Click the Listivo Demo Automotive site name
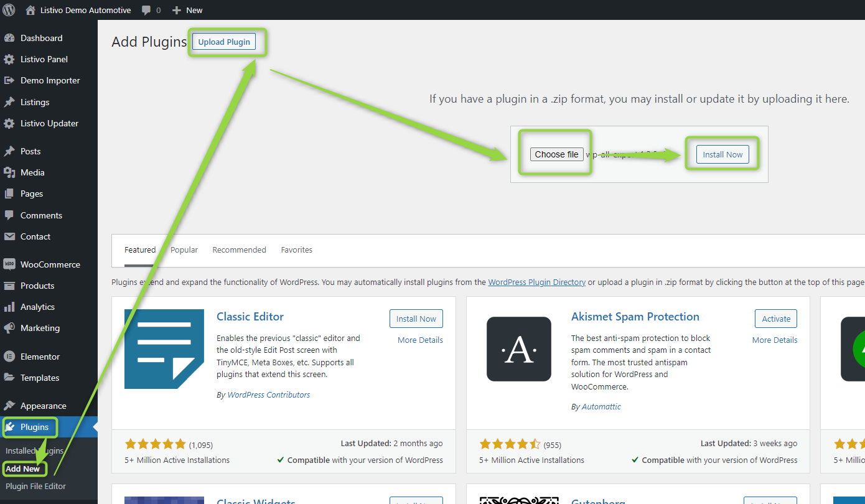 tap(86, 10)
